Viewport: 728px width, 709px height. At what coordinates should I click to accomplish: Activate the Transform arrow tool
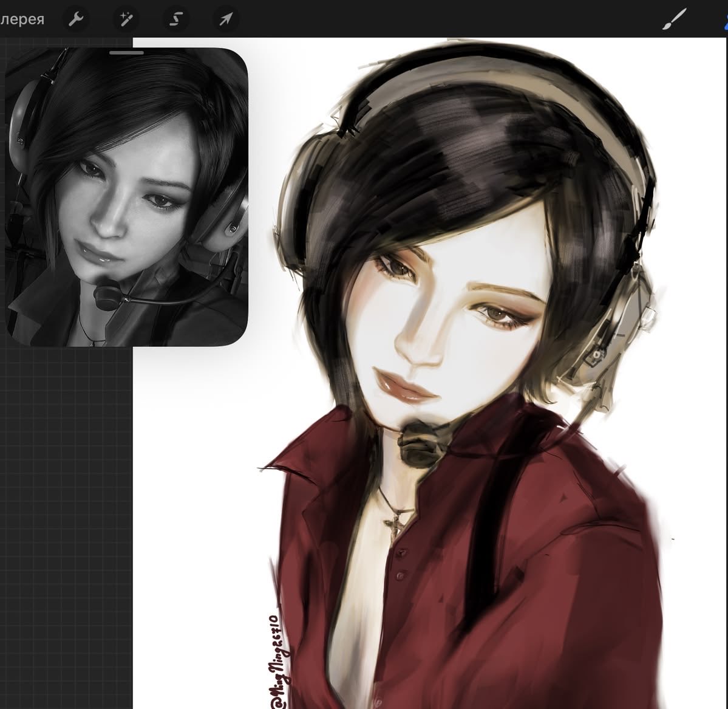click(x=226, y=19)
